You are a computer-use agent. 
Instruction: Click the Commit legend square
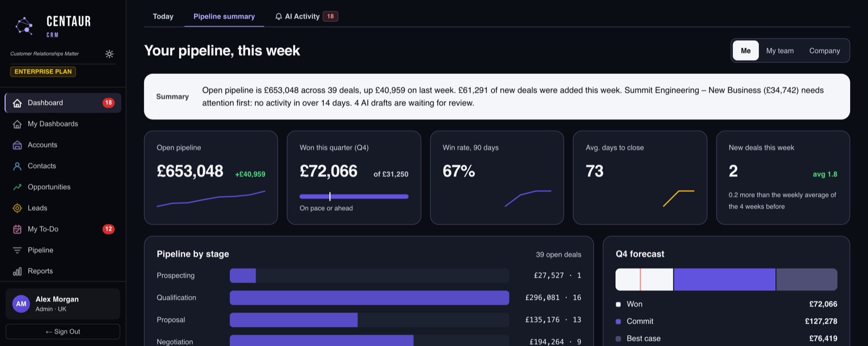point(618,322)
